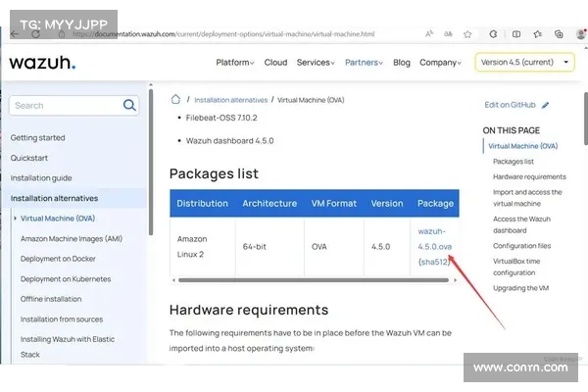Click the Search input field
The height and width of the screenshot is (392, 588).
(x=73, y=106)
